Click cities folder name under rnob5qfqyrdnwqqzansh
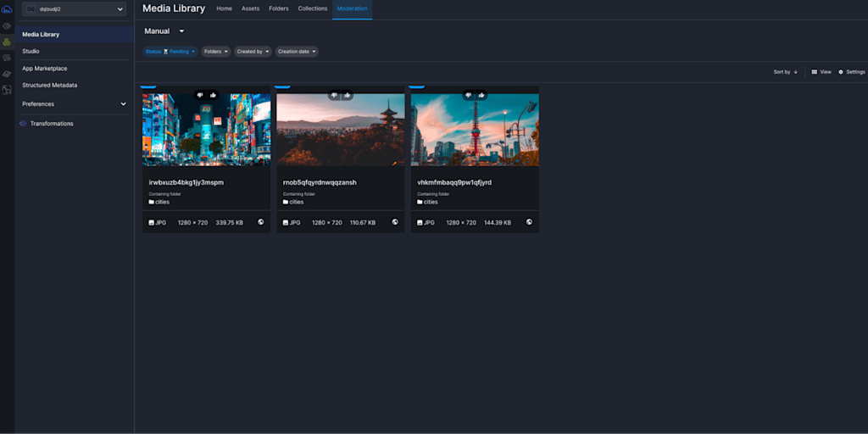This screenshot has height=434, width=868. [x=297, y=202]
